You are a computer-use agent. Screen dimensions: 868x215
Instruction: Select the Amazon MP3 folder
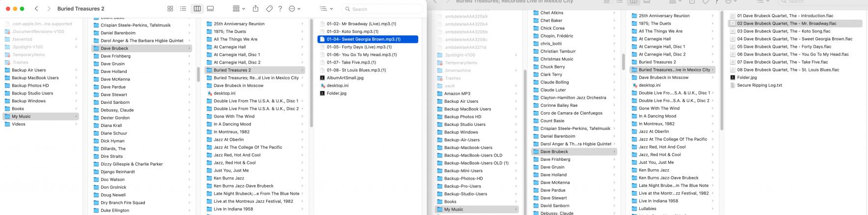457,93
